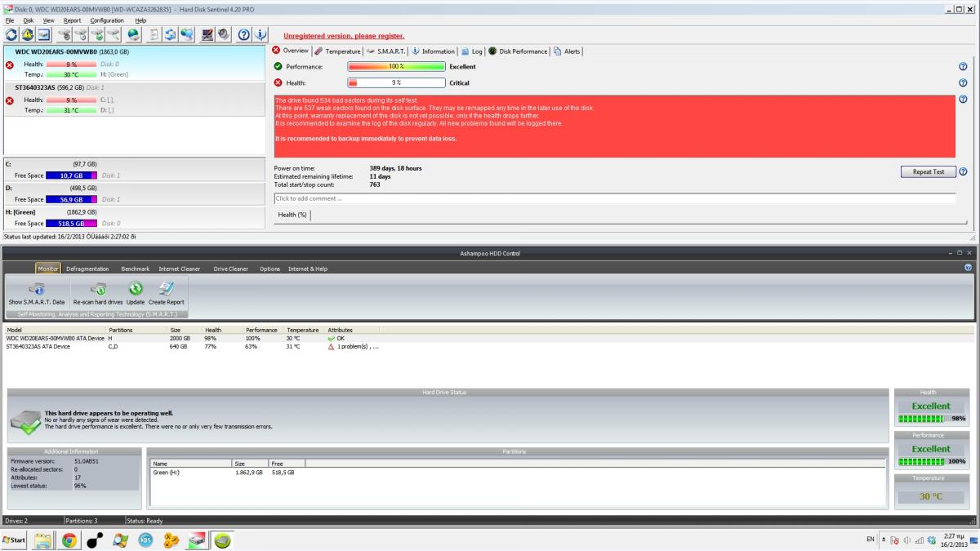Click the refresh toolbar icon in Hard Disk Sentinel
Viewport: 980px width, 551px height.
point(11,35)
